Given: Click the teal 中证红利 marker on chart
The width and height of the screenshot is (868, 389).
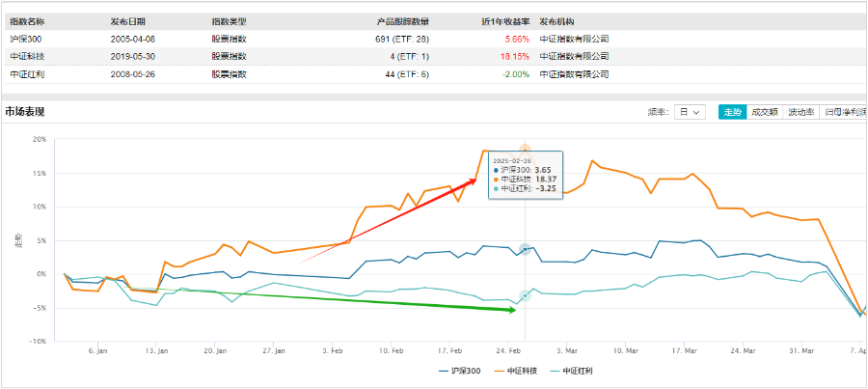Looking at the screenshot, I should pos(525,296).
